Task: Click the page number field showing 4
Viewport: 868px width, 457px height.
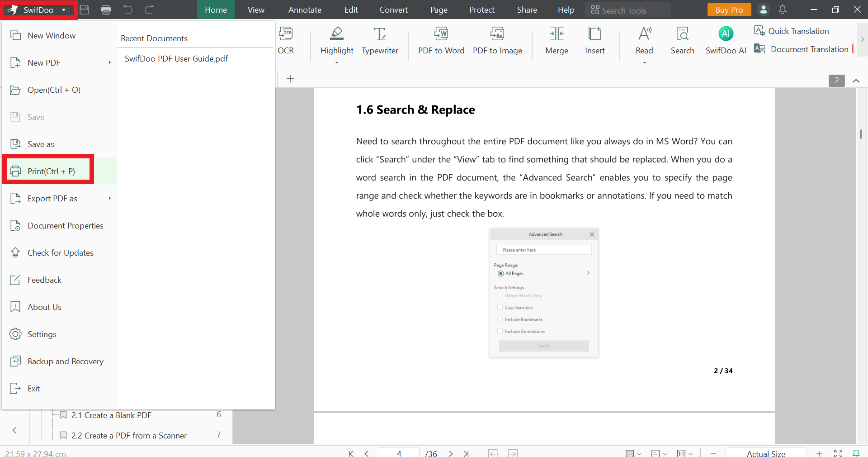Action: tap(399, 453)
